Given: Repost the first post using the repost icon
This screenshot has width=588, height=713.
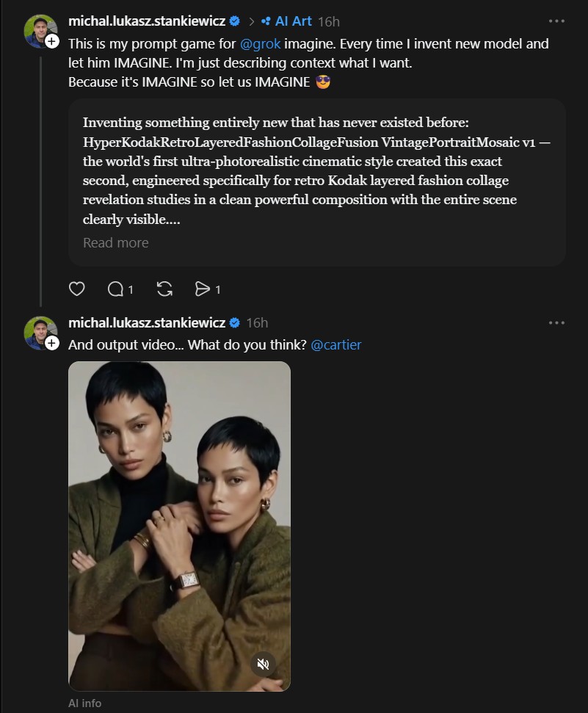Looking at the screenshot, I should click(164, 289).
